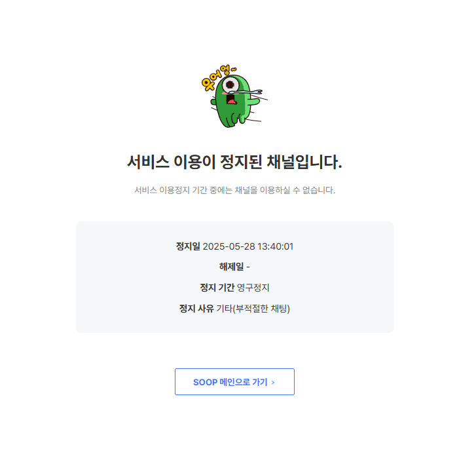Click the mascot's green outstretched arm
This screenshot has height=462, width=476.
point(254,102)
